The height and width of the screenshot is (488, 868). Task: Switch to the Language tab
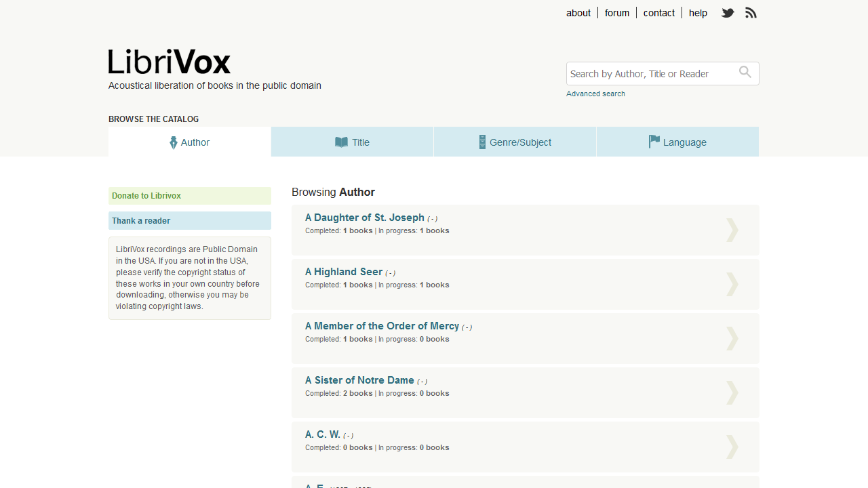point(677,142)
